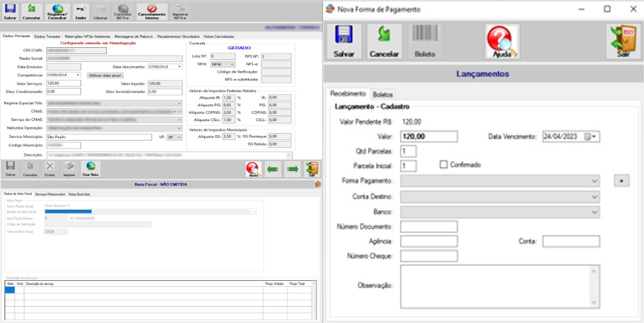Switch to the Boletos tab
The image size is (644, 323).
pos(383,95)
